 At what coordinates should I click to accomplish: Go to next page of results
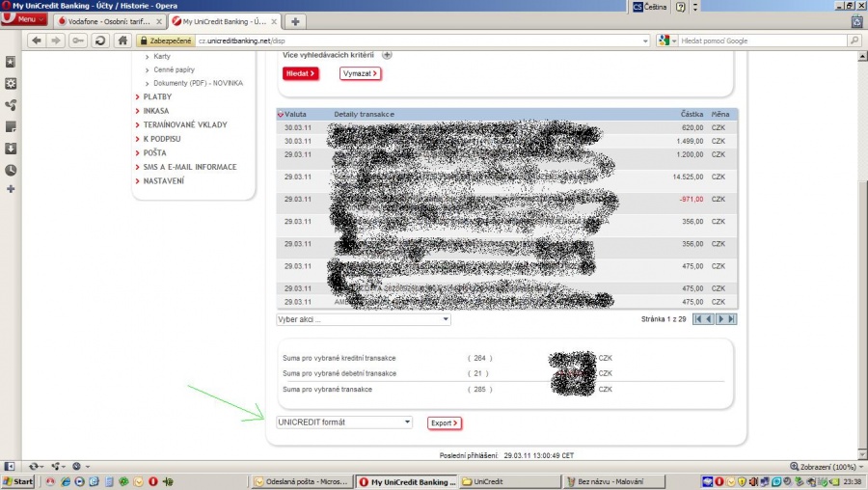click(x=720, y=319)
